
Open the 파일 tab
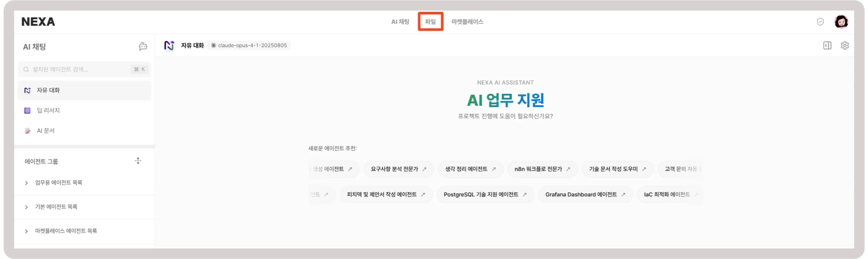pyautogui.click(x=430, y=22)
